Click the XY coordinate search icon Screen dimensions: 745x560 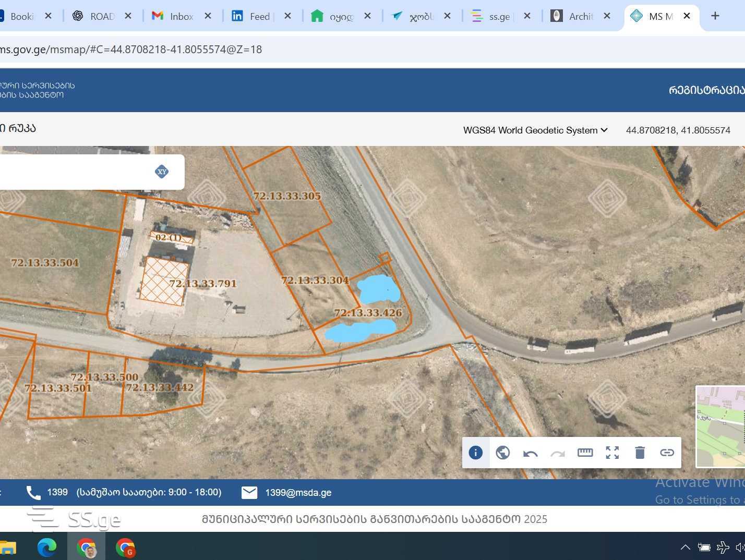(x=162, y=172)
